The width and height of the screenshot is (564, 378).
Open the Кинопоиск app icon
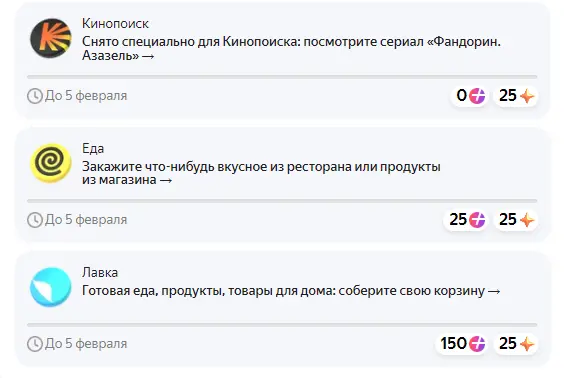[x=51, y=38]
